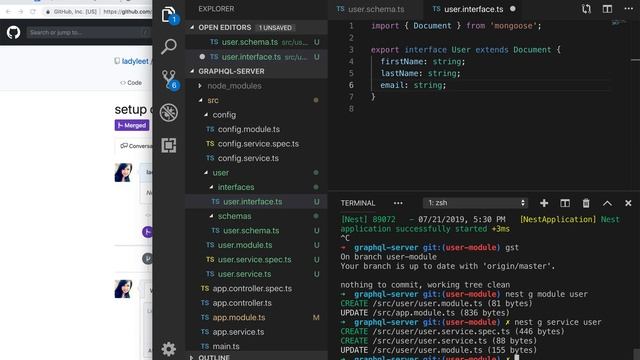Open the Explorer view in activity bar
Image resolution: width=640 pixels, height=360 pixels.
[169, 15]
